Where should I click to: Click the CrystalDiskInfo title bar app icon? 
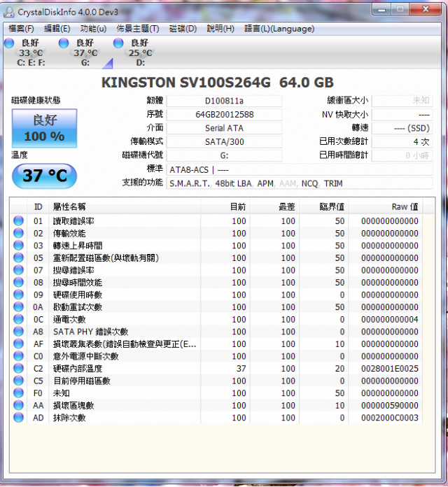9,12
